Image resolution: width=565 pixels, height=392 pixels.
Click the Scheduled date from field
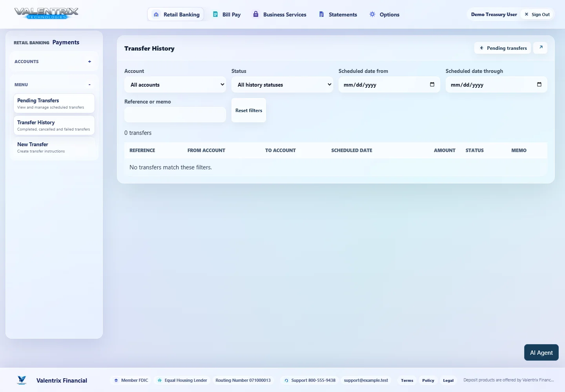(389, 85)
